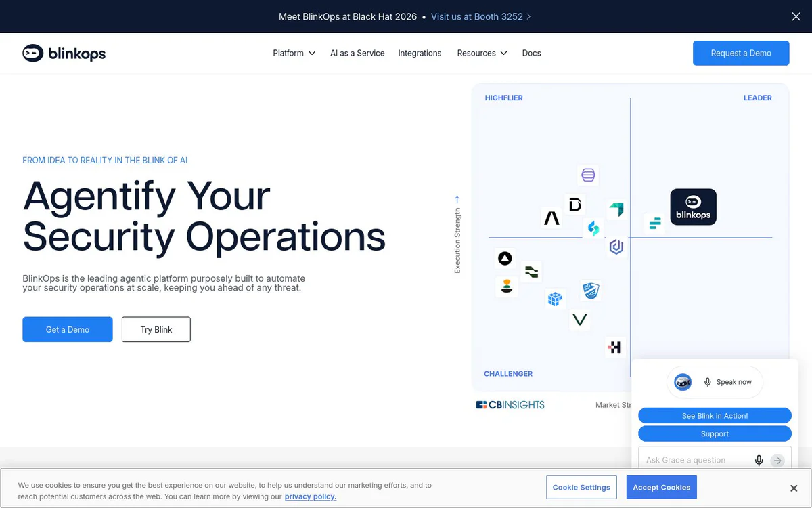Close the cookie consent banner
Image resolution: width=812 pixels, height=508 pixels.
(794, 488)
